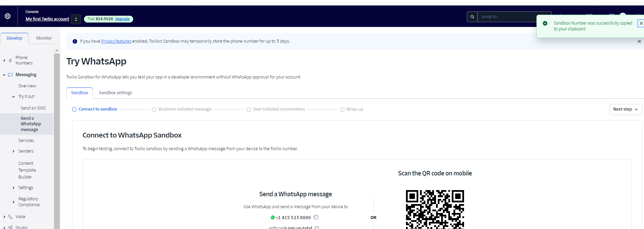Select the Sandbox tab
The image size is (644, 229).
[x=80, y=93]
